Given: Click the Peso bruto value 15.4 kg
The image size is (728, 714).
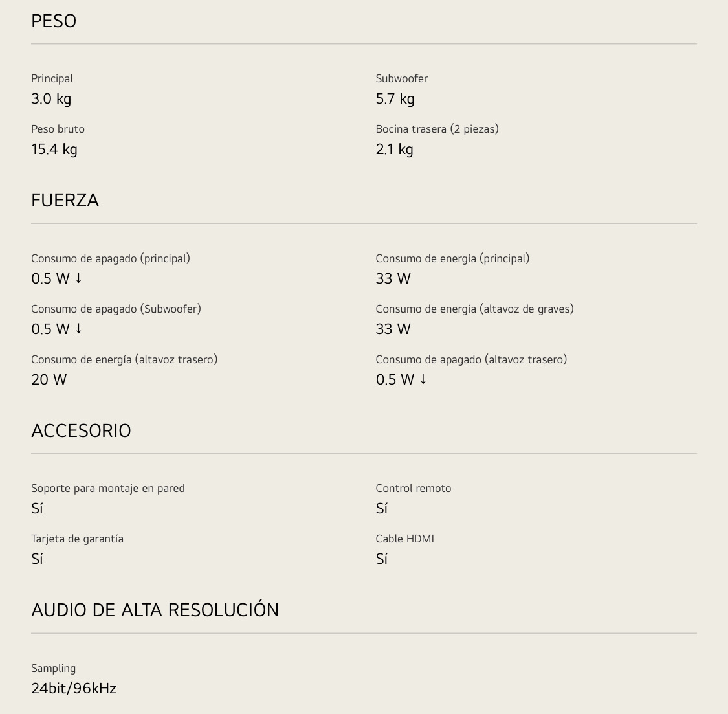Looking at the screenshot, I should pos(54,150).
